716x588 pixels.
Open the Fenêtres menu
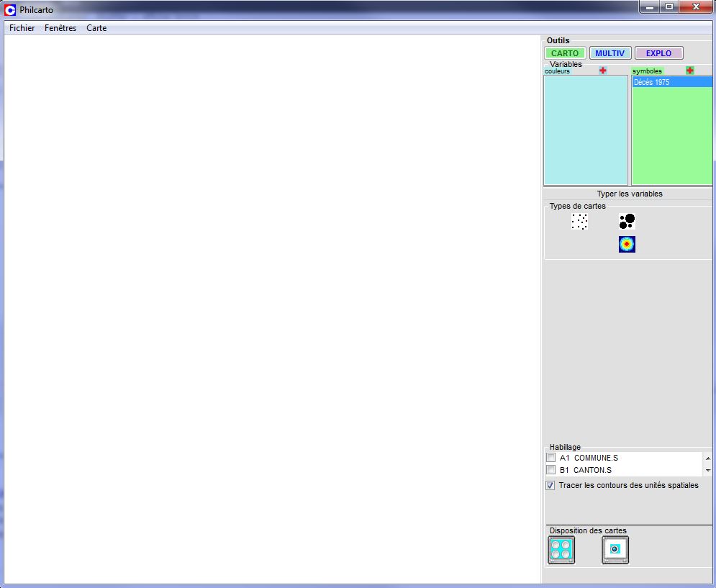[60, 28]
